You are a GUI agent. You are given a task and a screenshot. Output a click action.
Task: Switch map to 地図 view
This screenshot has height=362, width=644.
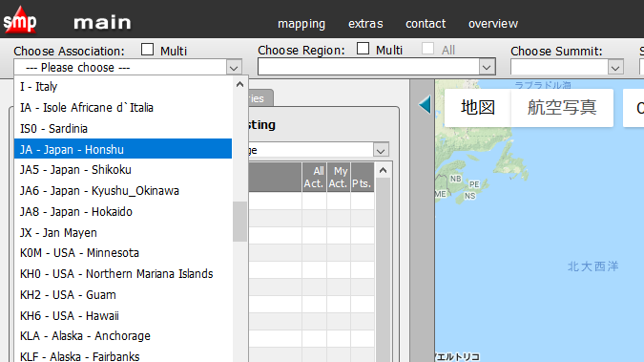click(478, 107)
